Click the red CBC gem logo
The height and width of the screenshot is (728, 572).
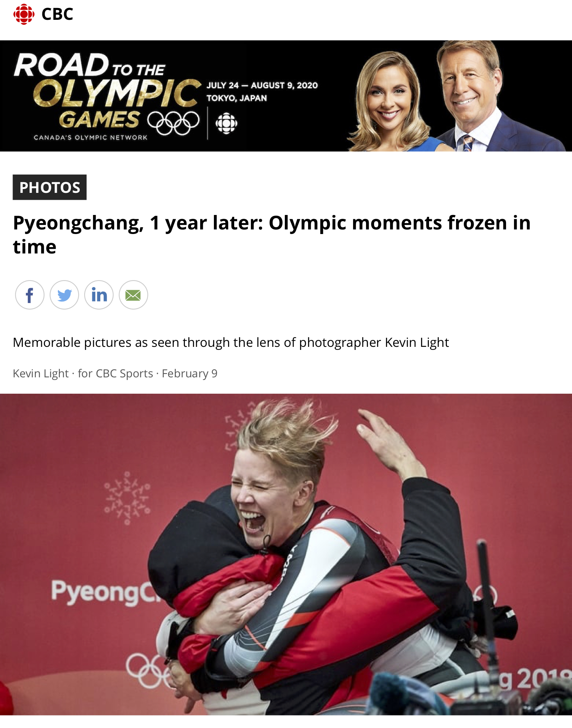coord(24,14)
